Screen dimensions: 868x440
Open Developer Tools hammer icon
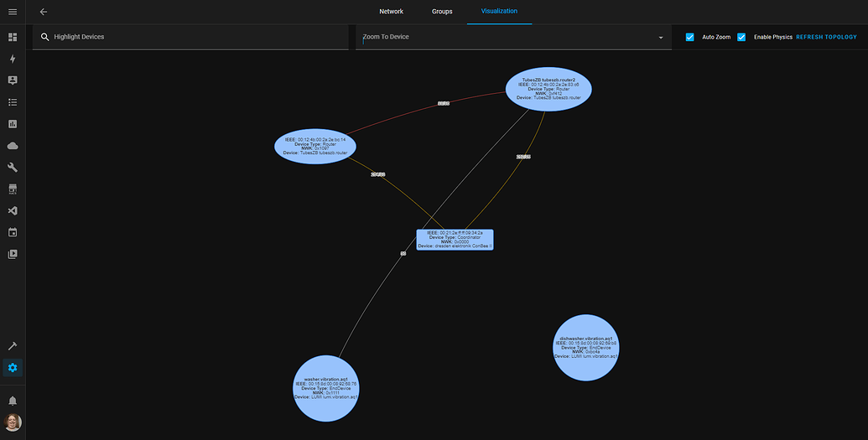click(x=13, y=346)
